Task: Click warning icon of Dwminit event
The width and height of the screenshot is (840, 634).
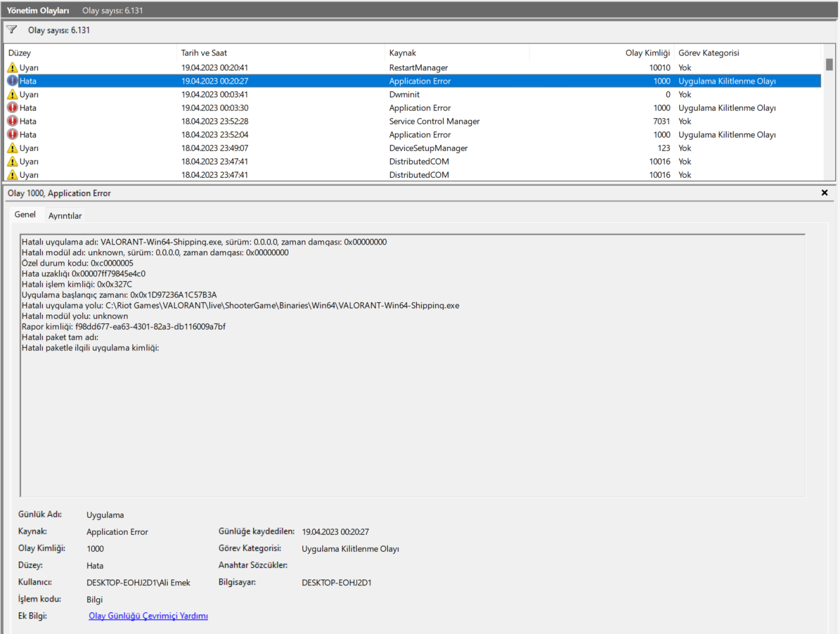Action: coord(12,95)
